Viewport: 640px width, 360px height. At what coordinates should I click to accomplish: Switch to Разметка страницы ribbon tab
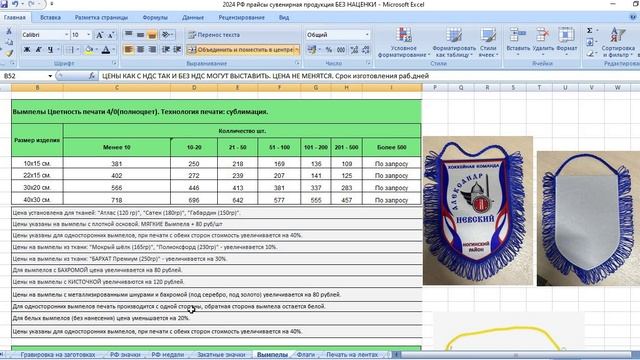coord(101,18)
